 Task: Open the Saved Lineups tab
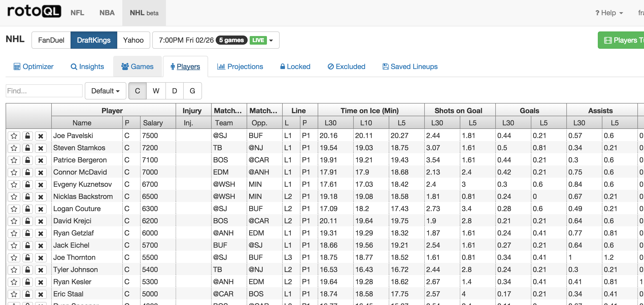[x=410, y=66]
